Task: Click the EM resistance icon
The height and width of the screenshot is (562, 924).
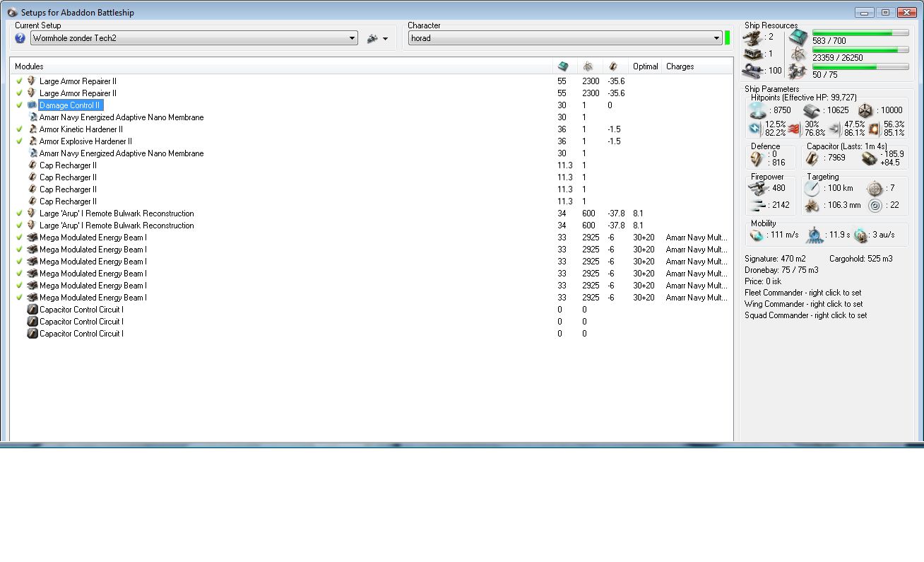Action: pos(755,129)
